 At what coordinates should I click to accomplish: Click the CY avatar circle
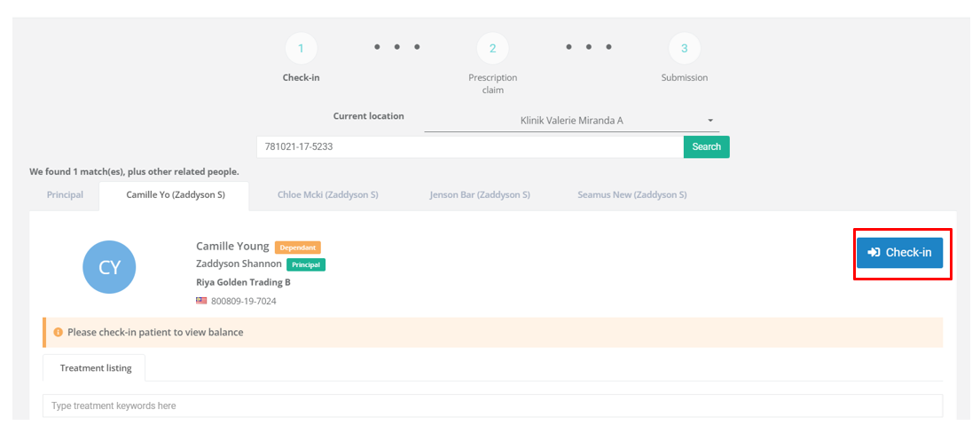click(109, 266)
